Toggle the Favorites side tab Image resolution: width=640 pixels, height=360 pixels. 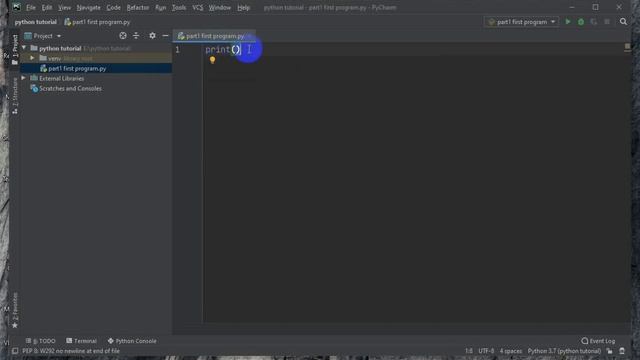pyautogui.click(x=15, y=310)
